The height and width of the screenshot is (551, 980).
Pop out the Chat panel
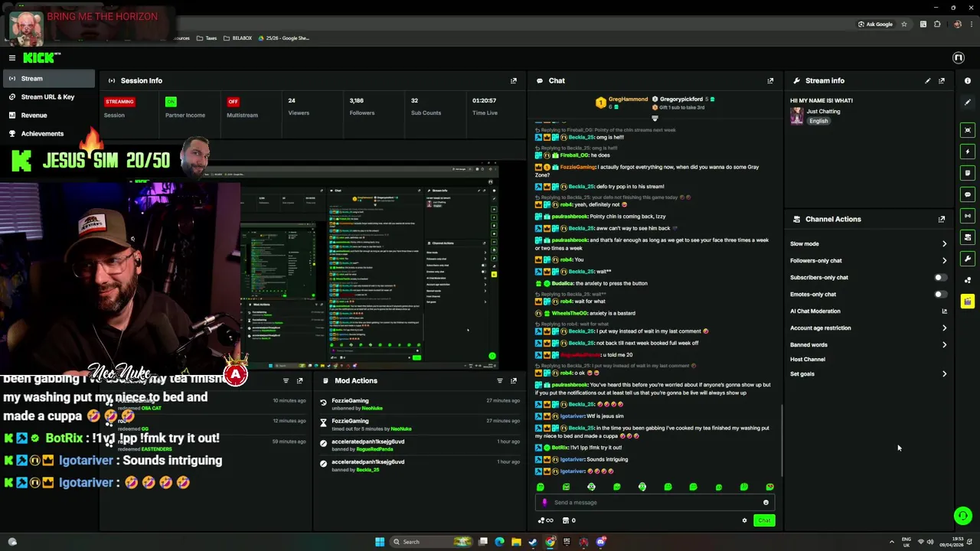point(770,80)
